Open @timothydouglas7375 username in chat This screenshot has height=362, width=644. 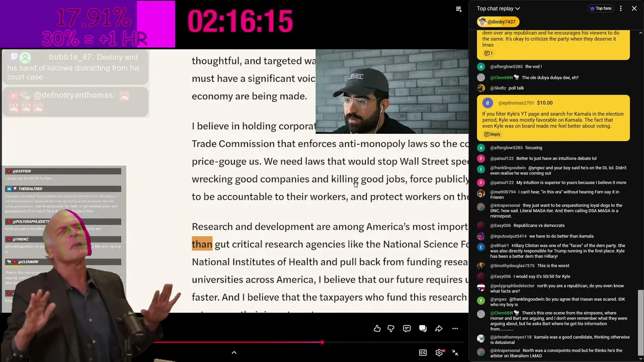point(513,266)
